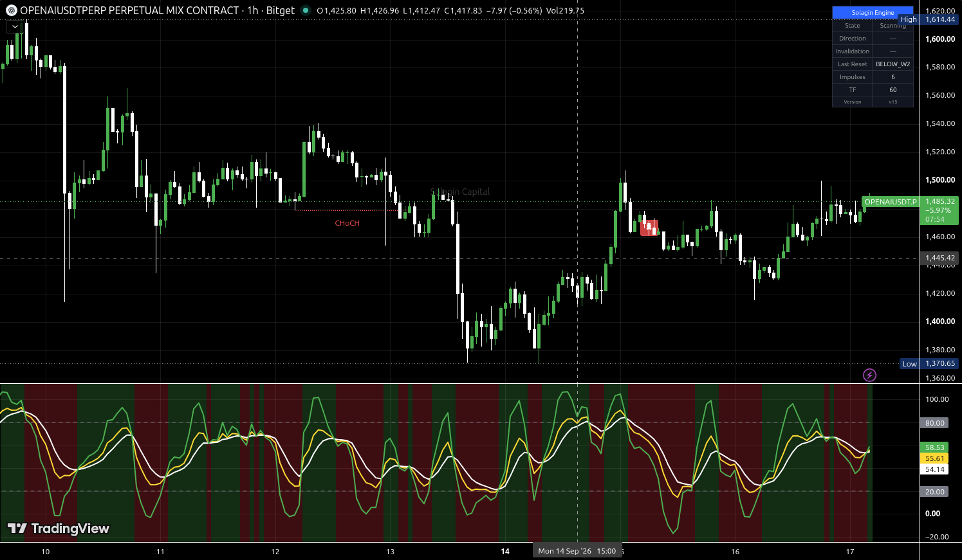Click the Low 1,370.65 price label
962x560 pixels.
(929, 363)
